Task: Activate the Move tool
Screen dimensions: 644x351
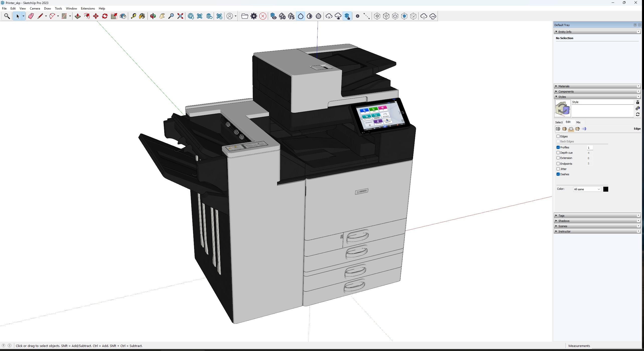Action: [x=96, y=16]
